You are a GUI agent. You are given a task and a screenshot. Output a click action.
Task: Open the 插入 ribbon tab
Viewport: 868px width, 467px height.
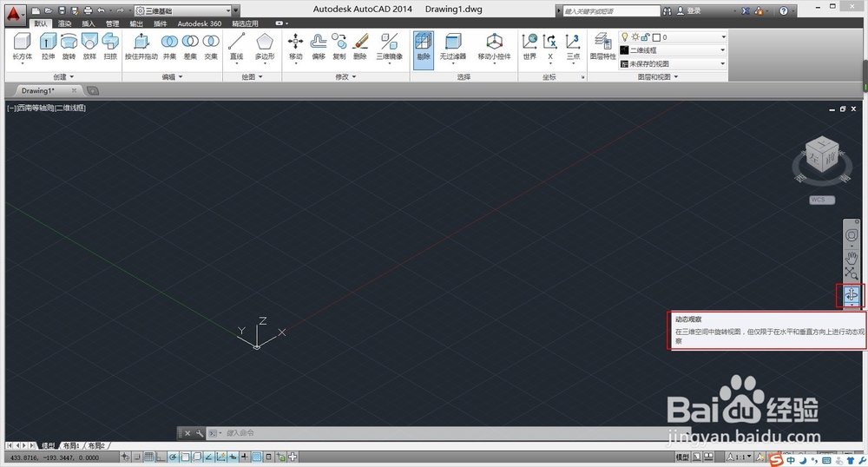point(89,23)
